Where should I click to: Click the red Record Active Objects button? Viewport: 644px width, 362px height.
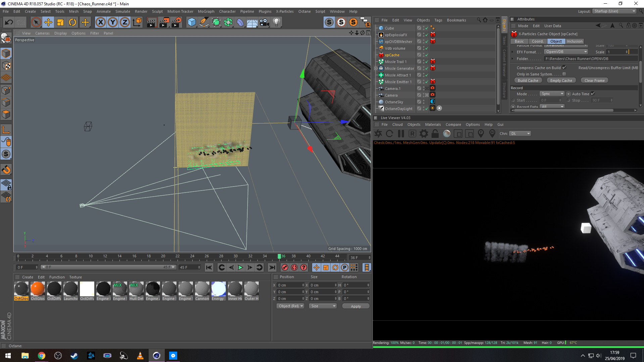pyautogui.click(x=285, y=267)
